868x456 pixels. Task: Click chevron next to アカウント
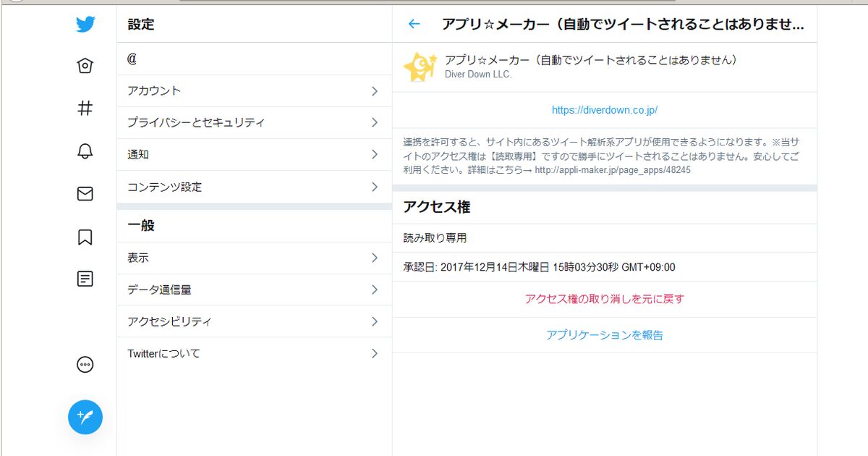click(375, 91)
